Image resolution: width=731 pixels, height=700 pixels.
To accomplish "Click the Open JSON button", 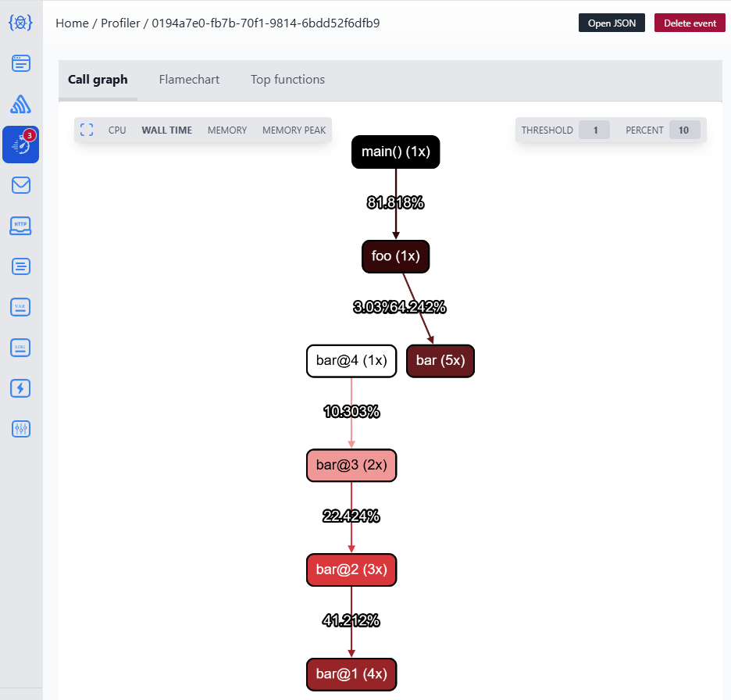I will pos(612,23).
